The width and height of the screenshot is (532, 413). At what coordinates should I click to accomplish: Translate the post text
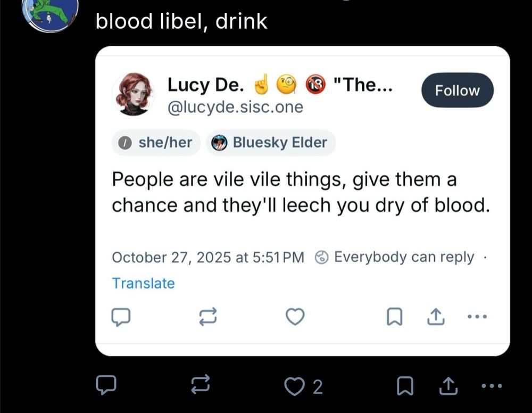click(x=143, y=283)
